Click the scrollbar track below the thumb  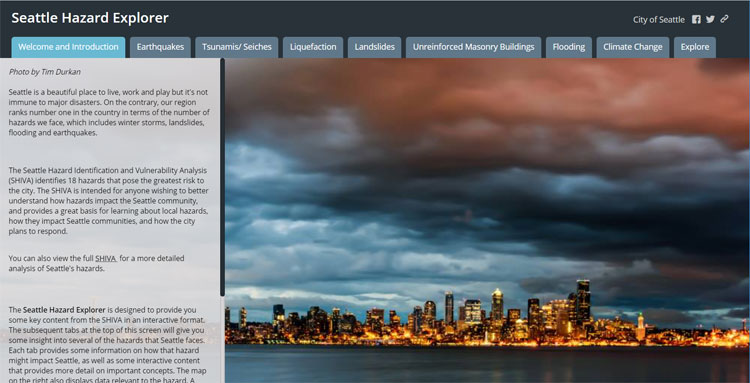tap(222, 339)
